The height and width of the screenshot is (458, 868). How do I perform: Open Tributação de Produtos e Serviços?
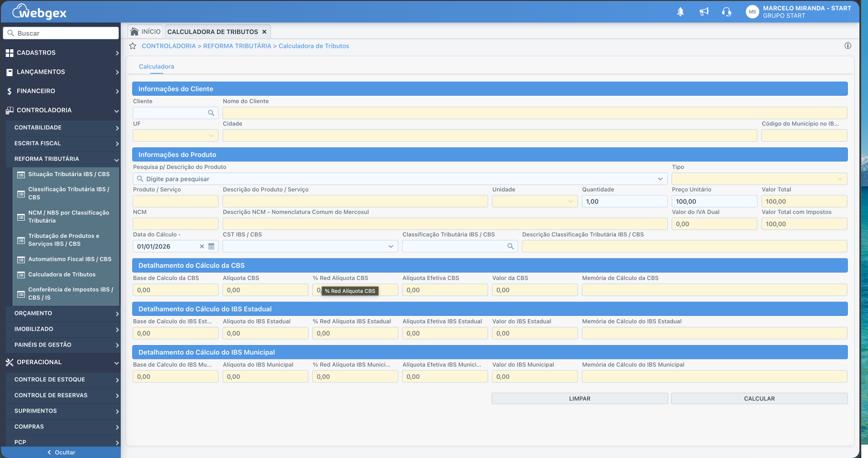tap(66, 240)
